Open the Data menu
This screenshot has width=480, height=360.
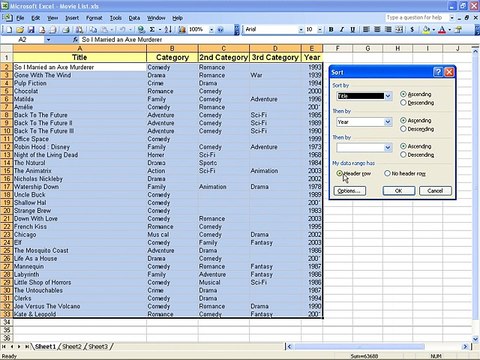click(134, 18)
